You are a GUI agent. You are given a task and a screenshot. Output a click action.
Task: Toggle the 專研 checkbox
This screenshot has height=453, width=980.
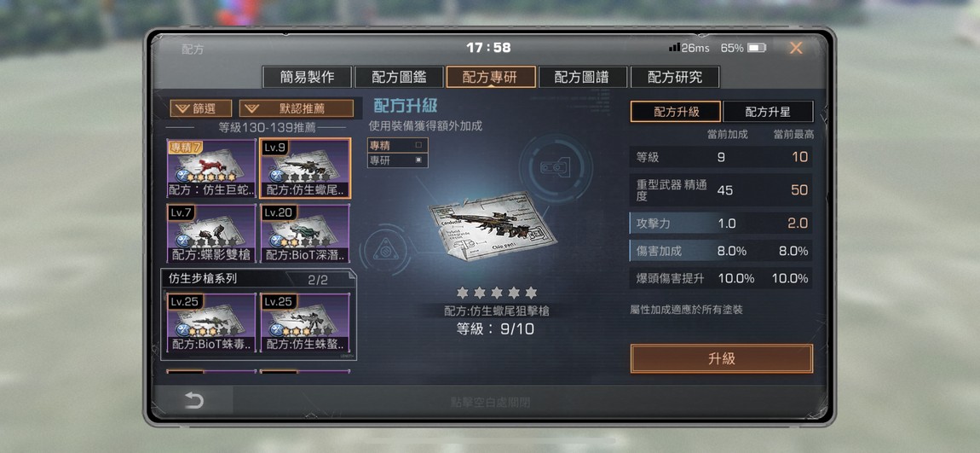point(418,160)
